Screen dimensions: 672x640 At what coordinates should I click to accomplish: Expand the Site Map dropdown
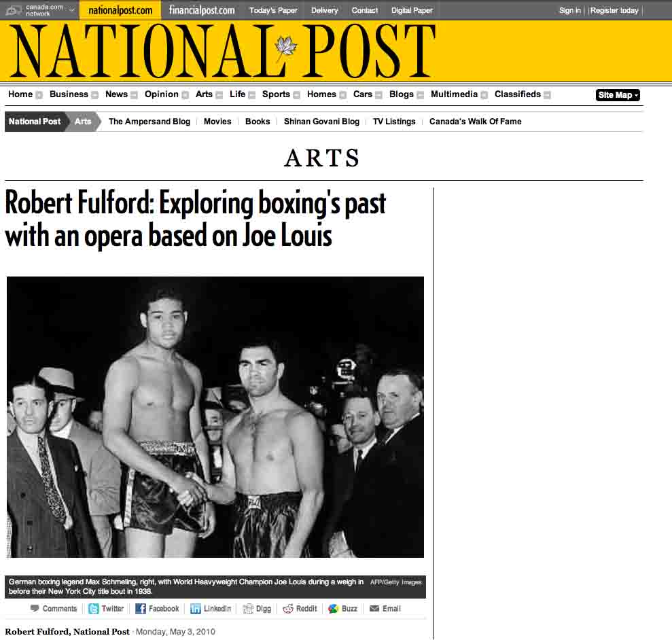click(618, 95)
